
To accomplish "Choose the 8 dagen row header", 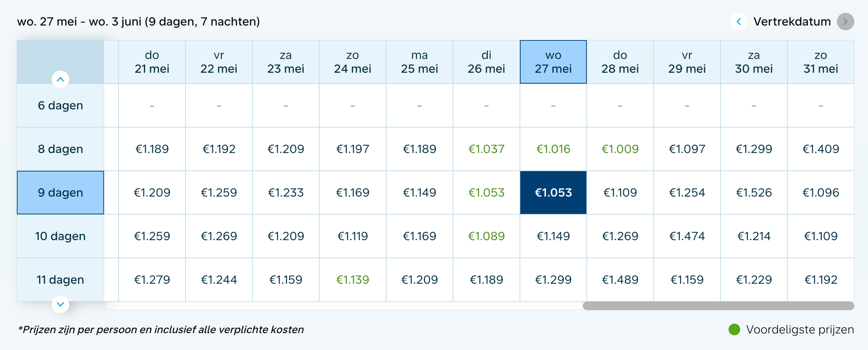I will 60,149.
